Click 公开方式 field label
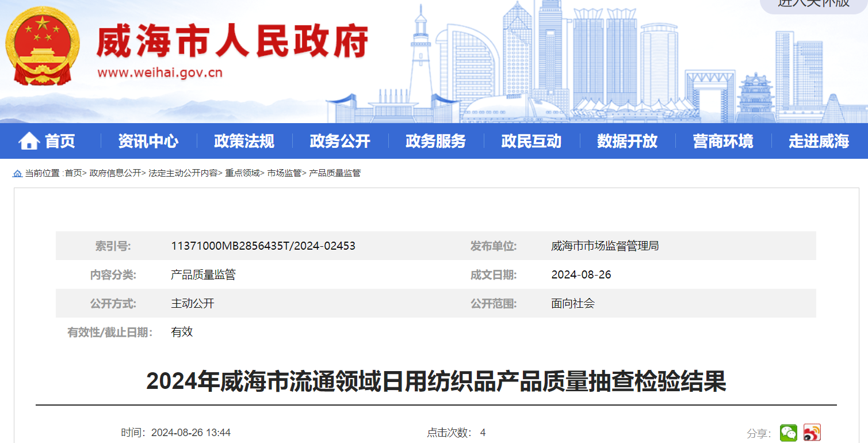Image resolution: width=868 pixels, height=443 pixels. point(113,303)
